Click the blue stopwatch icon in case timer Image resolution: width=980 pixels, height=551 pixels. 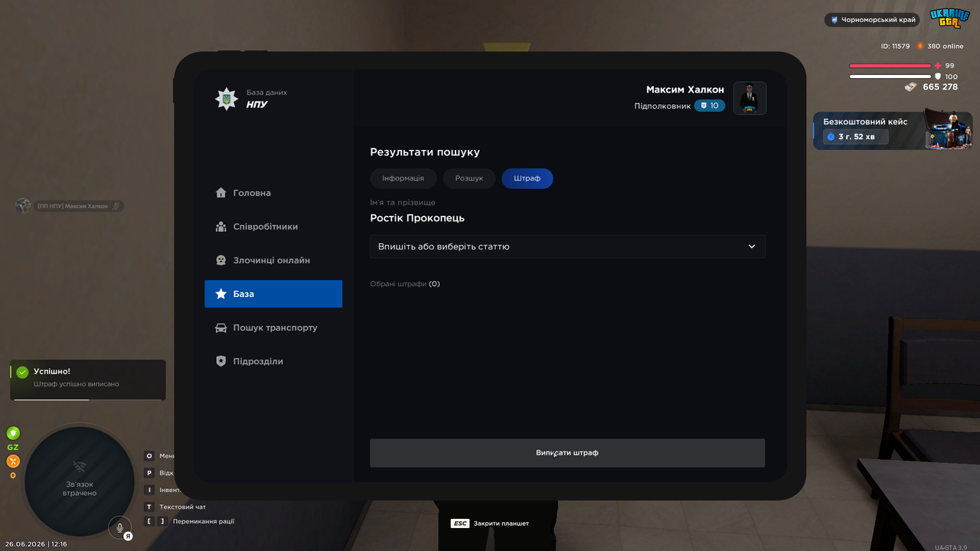click(831, 137)
